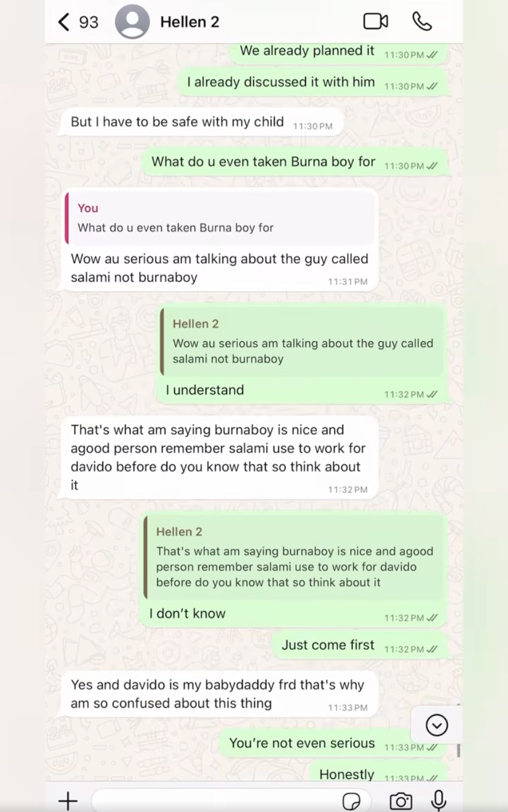Viewport: 508px width, 812px height.
Task: Open the camera to send a photo
Action: click(401, 801)
